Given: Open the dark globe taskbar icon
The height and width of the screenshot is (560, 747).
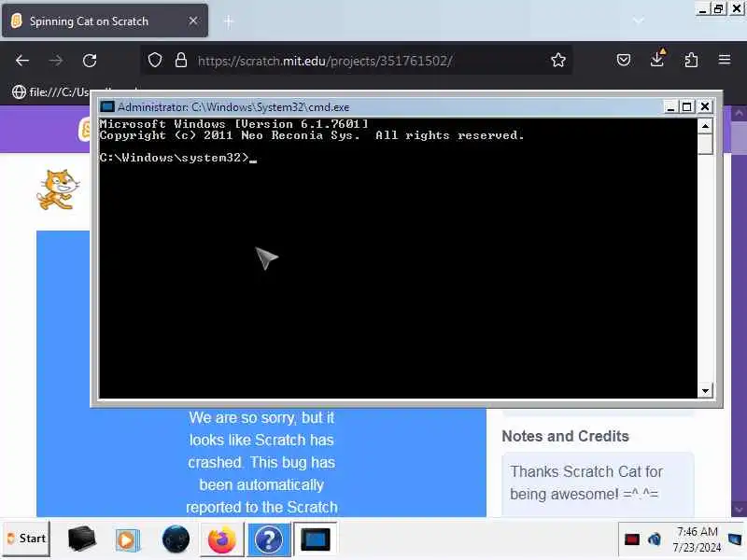Looking at the screenshot, I should pos(176,539).
